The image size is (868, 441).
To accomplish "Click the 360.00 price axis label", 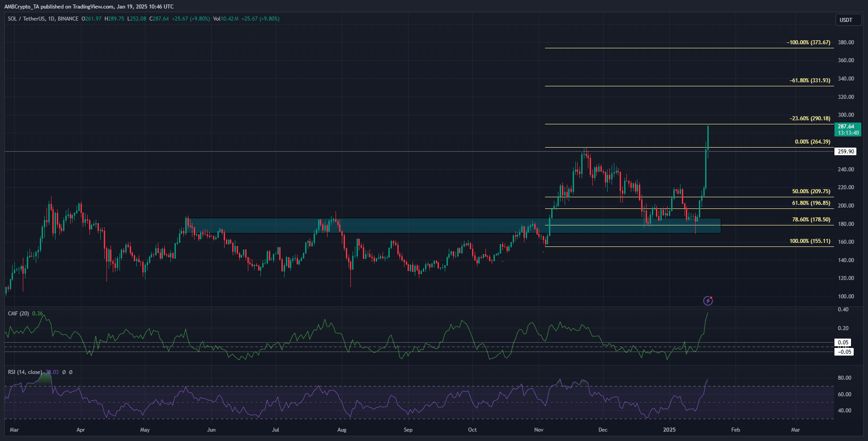I will coord(846,60).
